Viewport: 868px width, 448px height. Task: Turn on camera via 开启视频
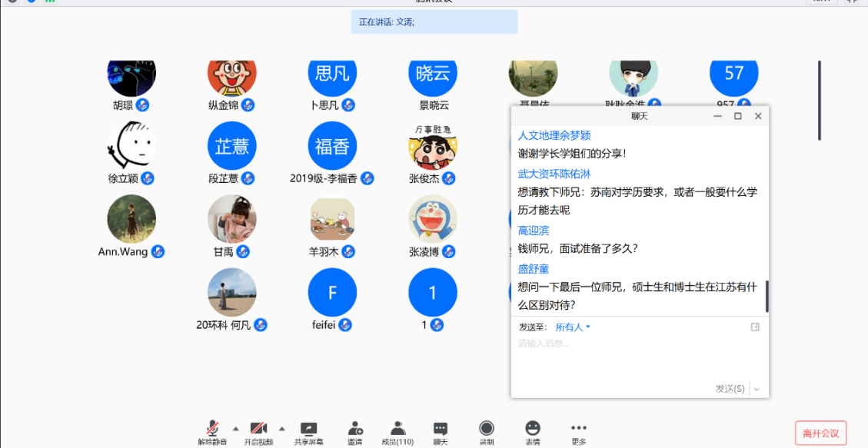(x=258, y=429)
